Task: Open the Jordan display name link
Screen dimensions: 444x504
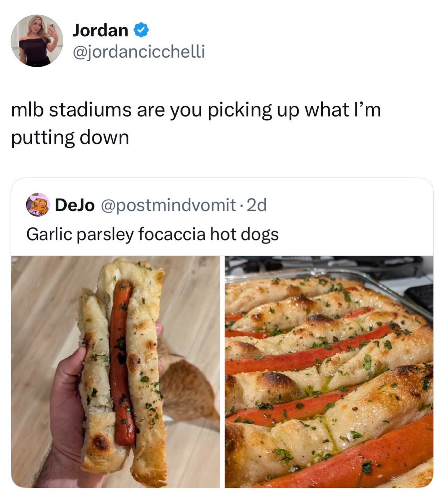Action: [100, 31]
